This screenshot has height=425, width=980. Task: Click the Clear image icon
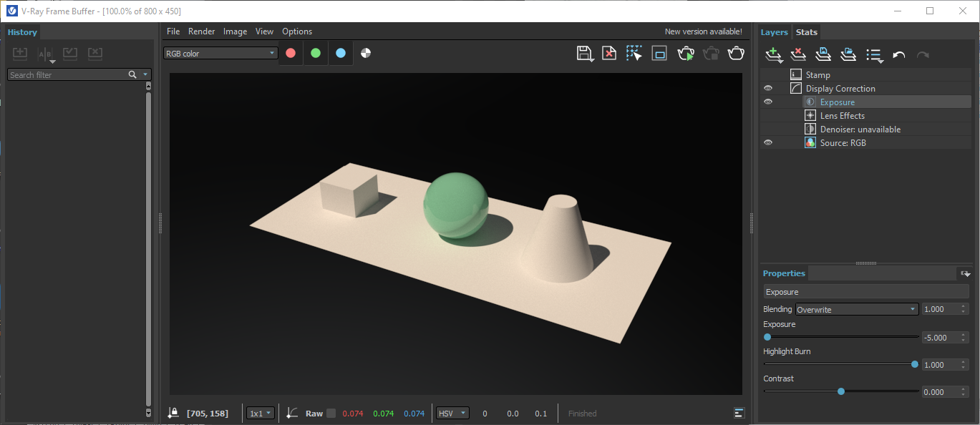(x=609, y=53)
